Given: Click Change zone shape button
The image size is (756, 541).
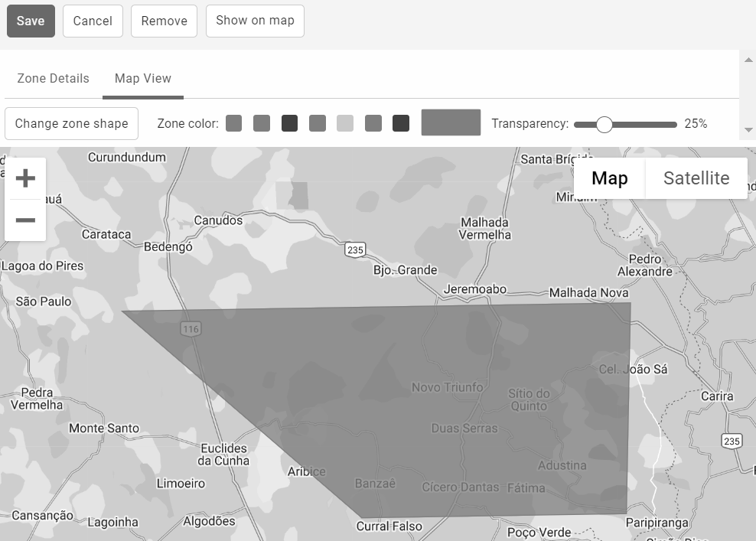Looking at the screenshot, I should (x=71, y=123).
